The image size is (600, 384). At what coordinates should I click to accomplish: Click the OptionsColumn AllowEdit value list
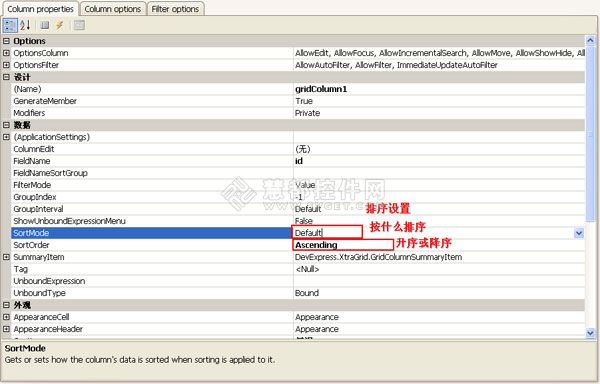440,53
